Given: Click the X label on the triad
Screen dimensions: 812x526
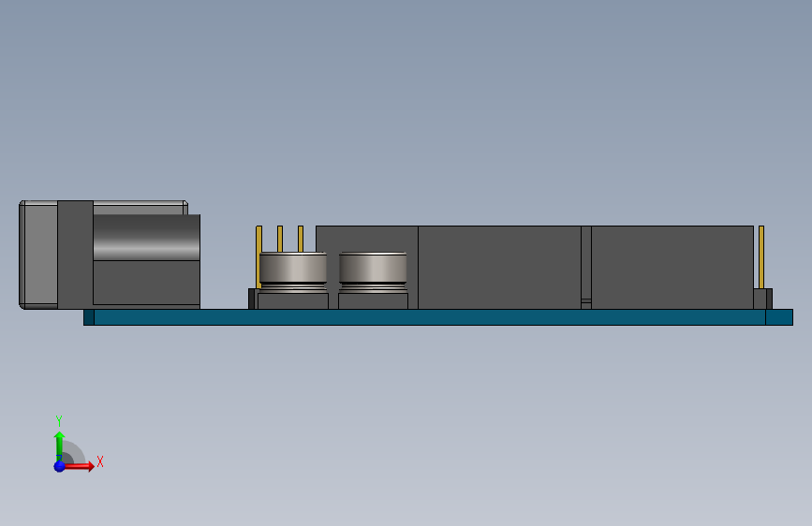Looking at the screenshot, I should pyautogui.click(x=100, y=461).
